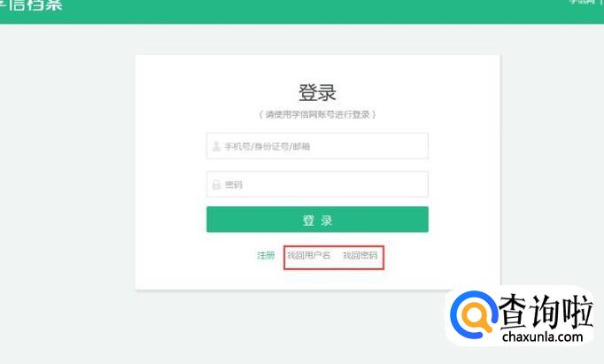Click the 手机号/身份证号/邮箱 placeholder text
This screenshot has width=604, height=364.
tap(267, 146)
